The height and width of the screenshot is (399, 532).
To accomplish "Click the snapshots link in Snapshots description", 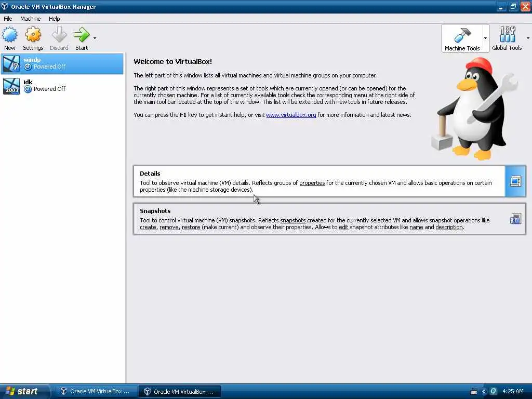I will click(293, 220).
